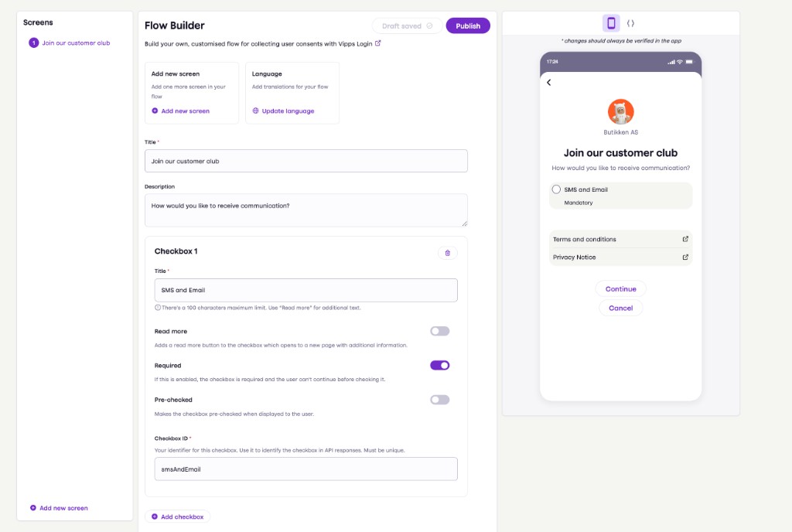Delete Checkbox 1 using the trash icon
Screen dimensions: 792x532
447,252
